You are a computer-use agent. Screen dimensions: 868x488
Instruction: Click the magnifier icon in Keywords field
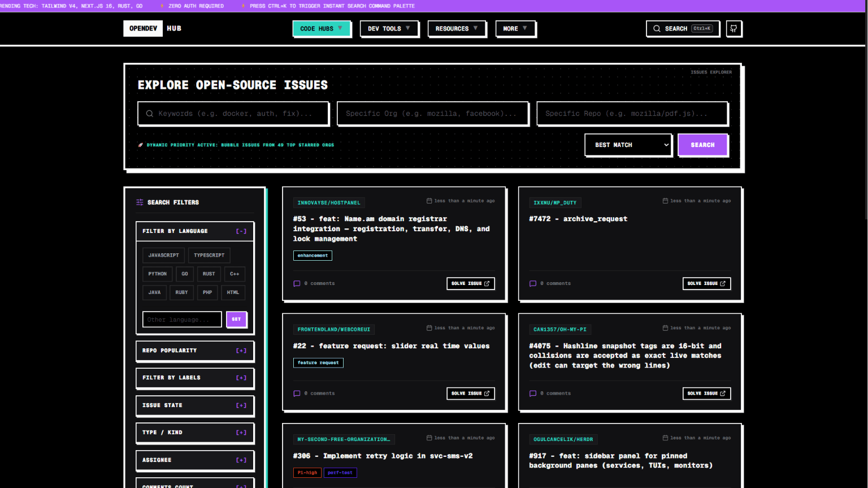pyautogui.click(x=150, y=114)
